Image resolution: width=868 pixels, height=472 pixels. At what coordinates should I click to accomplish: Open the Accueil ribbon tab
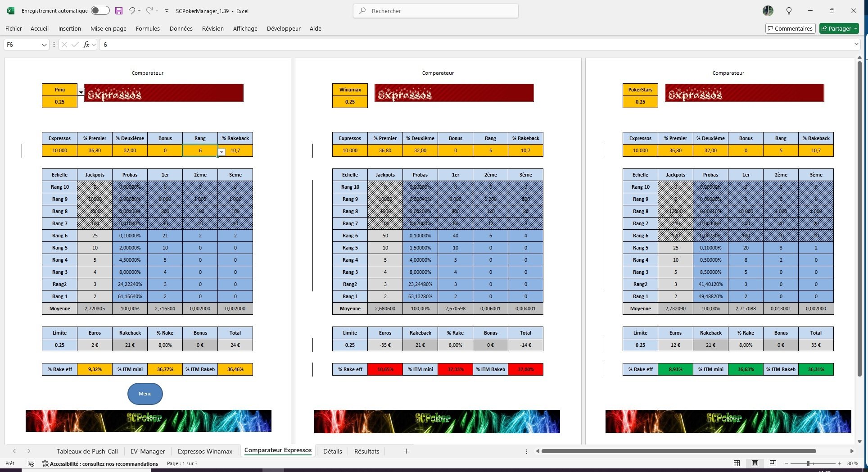[40, 28]
